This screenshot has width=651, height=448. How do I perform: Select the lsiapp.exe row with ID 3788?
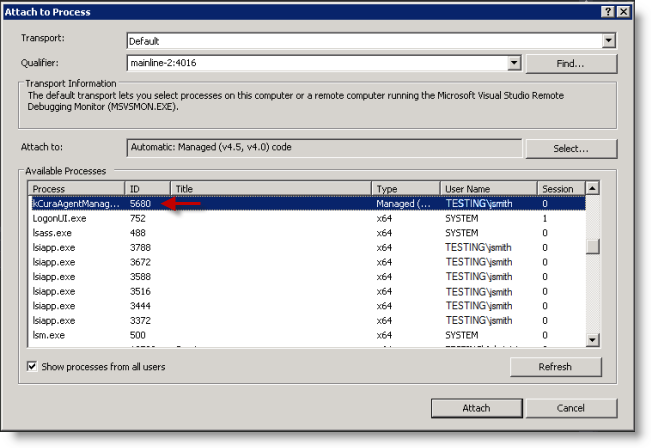point(308,247)
